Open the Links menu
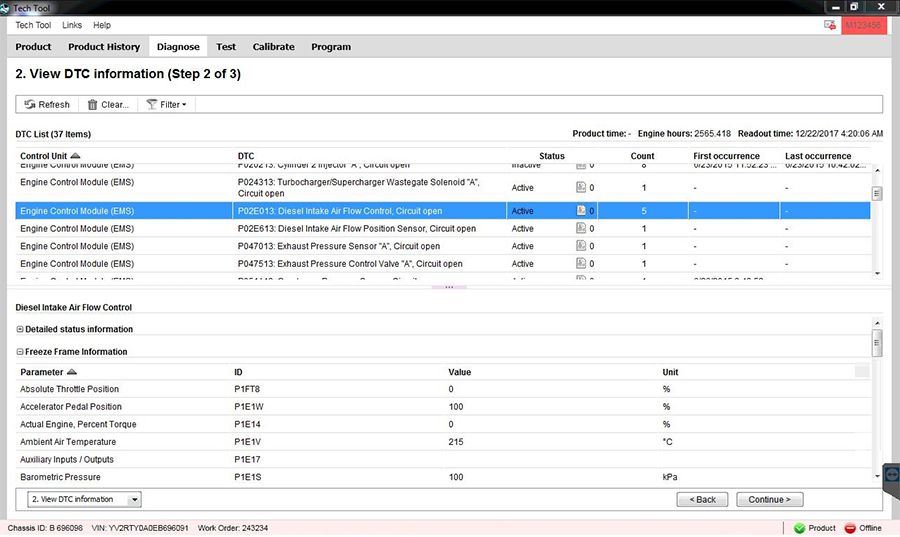This screenshot has height=537, width=900. 72,25
